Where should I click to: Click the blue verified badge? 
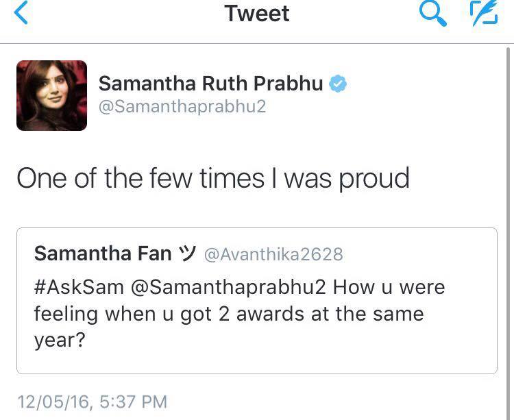coord(338,84)
